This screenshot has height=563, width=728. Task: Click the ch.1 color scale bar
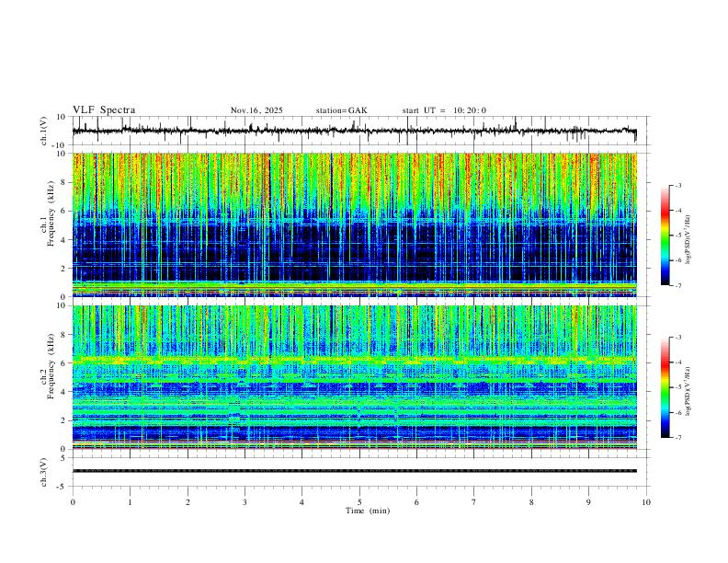[x=665, y=236]
